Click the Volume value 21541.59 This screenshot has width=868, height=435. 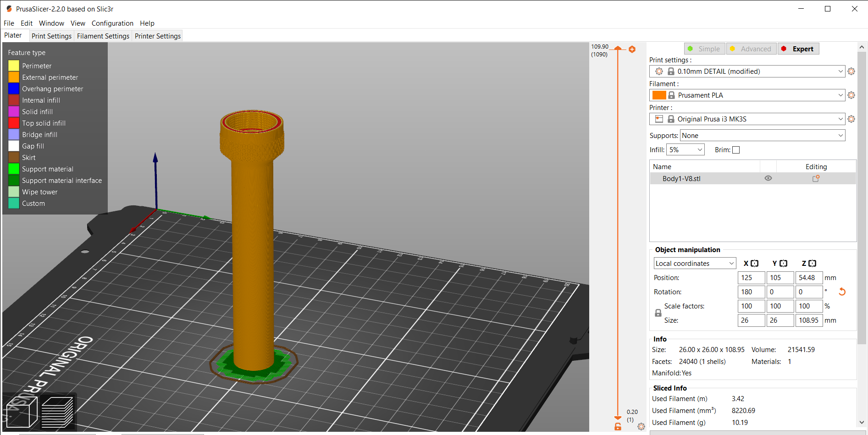click(x=801, y=350)
